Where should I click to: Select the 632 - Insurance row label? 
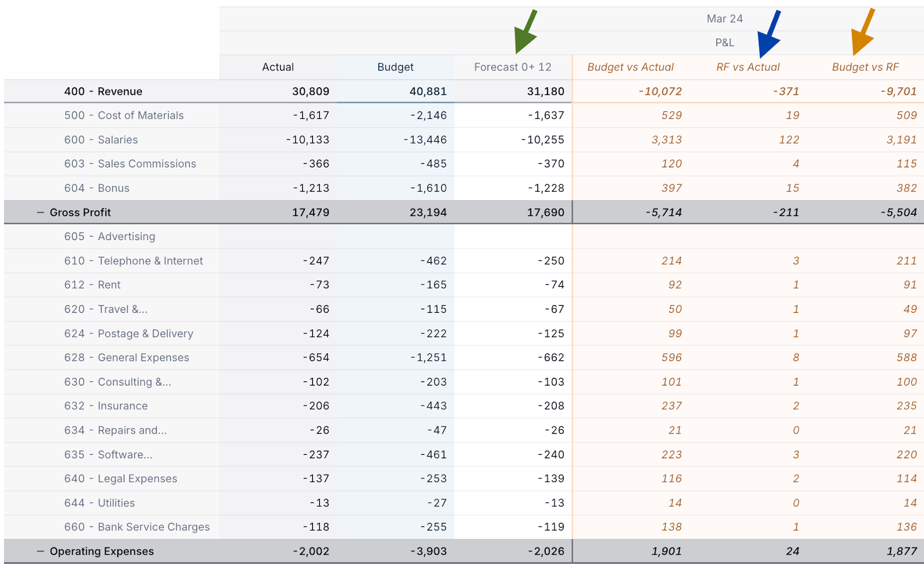point(106,406)
